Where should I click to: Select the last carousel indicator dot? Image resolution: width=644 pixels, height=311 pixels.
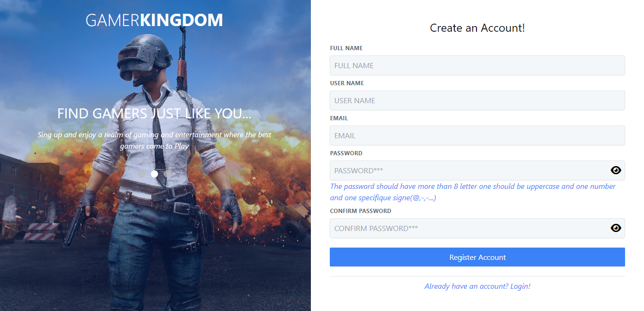167,174
